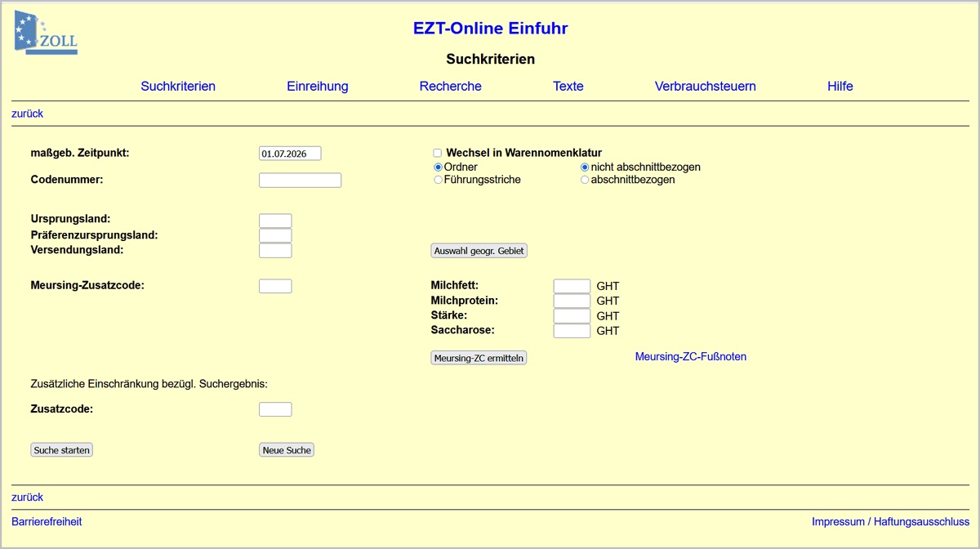Screen dimensions: 980x549
Task: Click the top zurück link
Action: point(27,114)
